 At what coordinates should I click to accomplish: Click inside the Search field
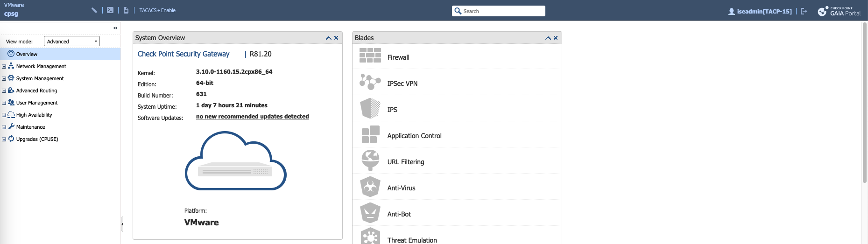tap(502, 11)
